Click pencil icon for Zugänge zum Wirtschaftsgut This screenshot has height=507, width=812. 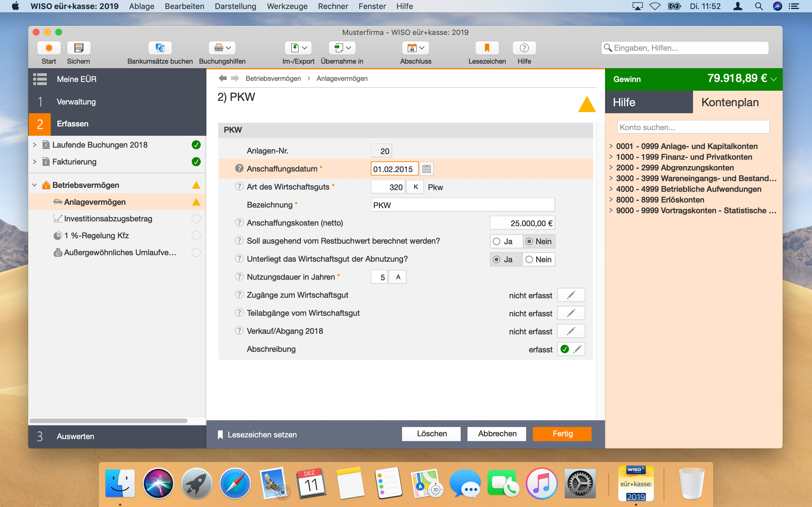[571, 295]
